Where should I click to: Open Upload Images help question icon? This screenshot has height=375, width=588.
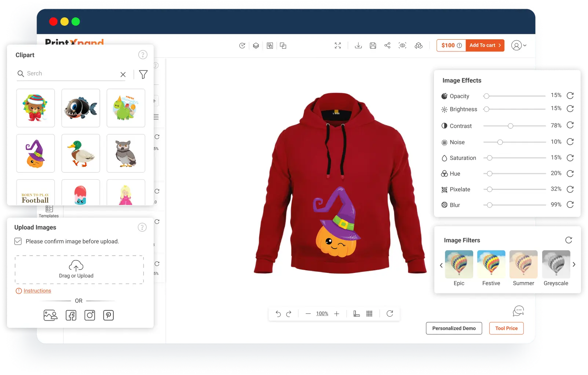coord(142,227)
